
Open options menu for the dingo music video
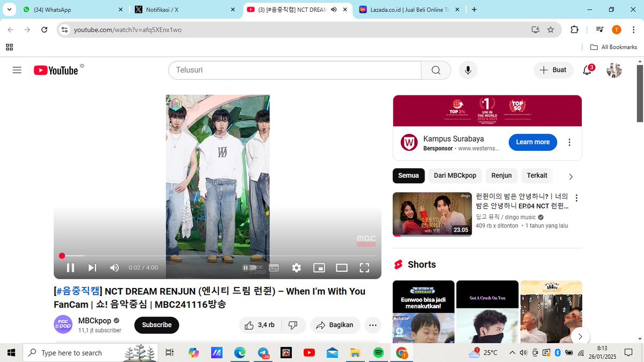pyautogui.click(x=577, y=198)
